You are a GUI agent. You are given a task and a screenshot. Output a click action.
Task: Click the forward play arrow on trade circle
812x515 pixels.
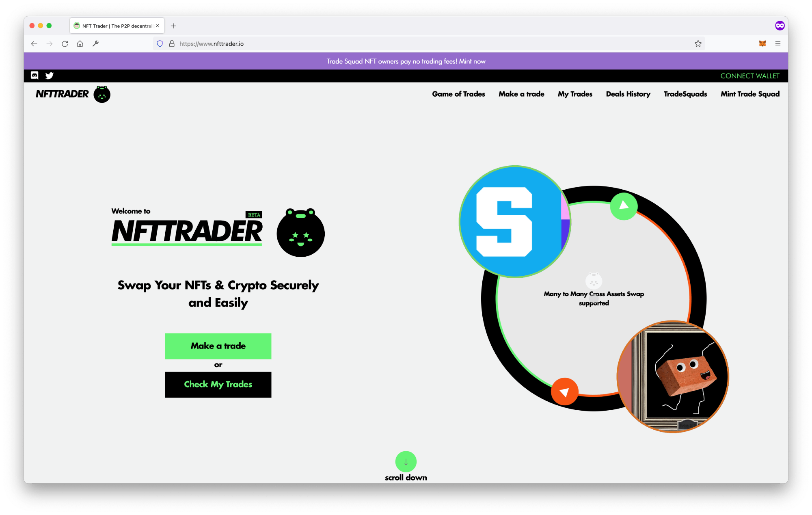point(623,207)
